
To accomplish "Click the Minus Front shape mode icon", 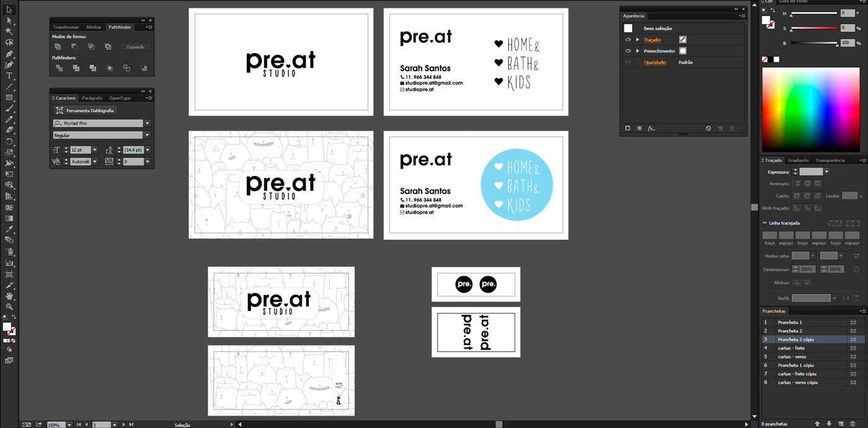I will 74,46.
